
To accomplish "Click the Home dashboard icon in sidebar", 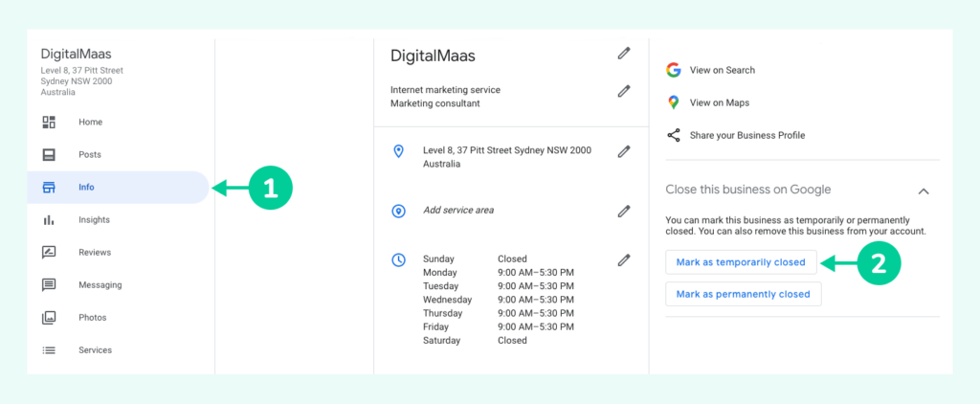I will pyautogui.click(x=49, y=122).
